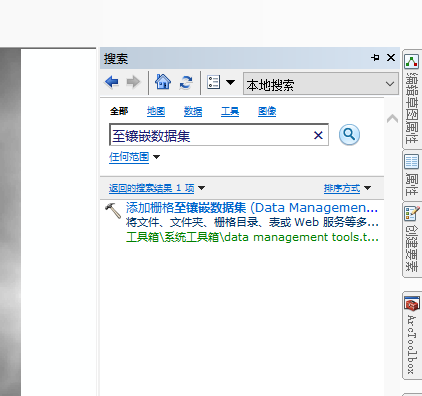Open the 排序方式 sort link

click(x=342, y=188)
